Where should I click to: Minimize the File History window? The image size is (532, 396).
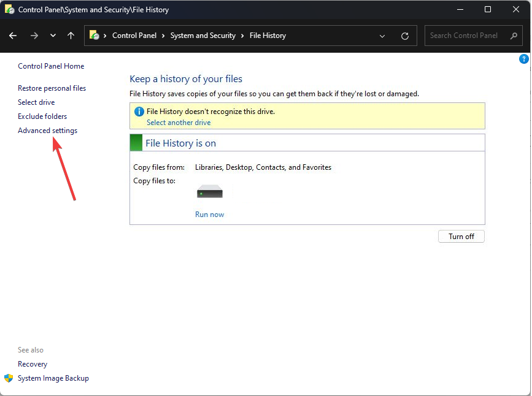[x=460, y=9]
